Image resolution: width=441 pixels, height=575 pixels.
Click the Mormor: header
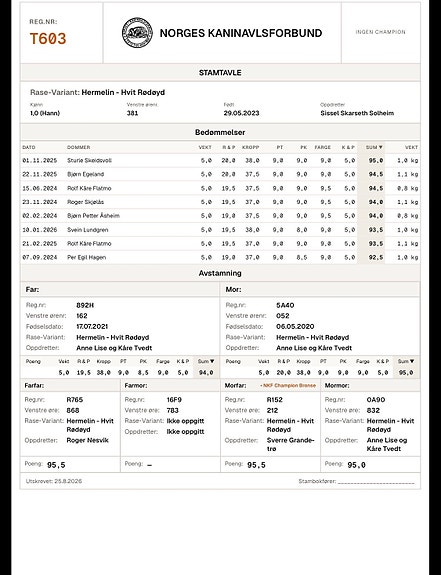coord(337,385)
